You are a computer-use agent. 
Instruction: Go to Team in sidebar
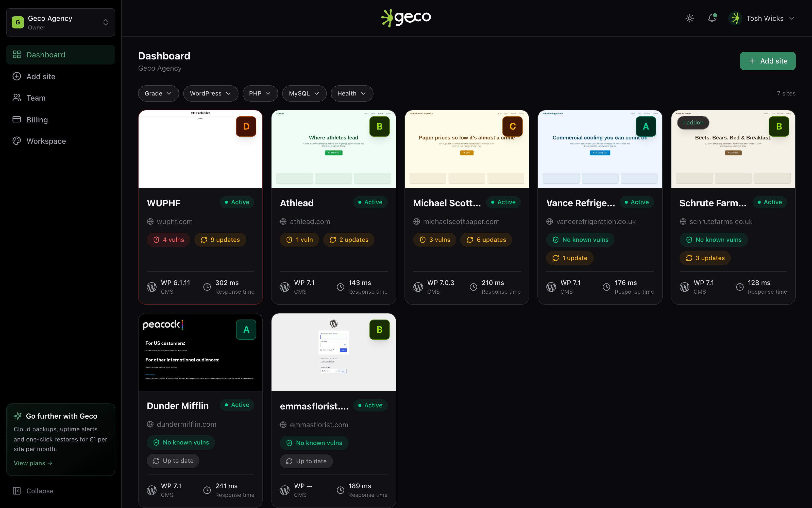coord(60,98)
